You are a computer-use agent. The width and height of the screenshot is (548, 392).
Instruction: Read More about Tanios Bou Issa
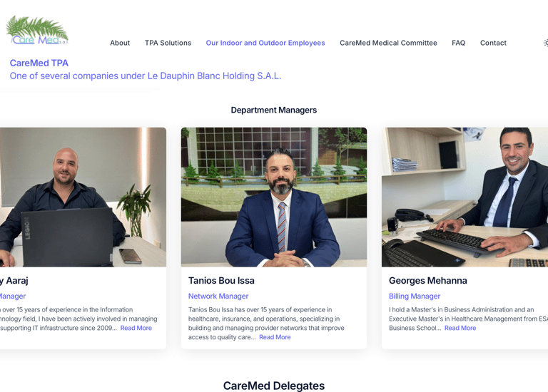pos(275,337)
